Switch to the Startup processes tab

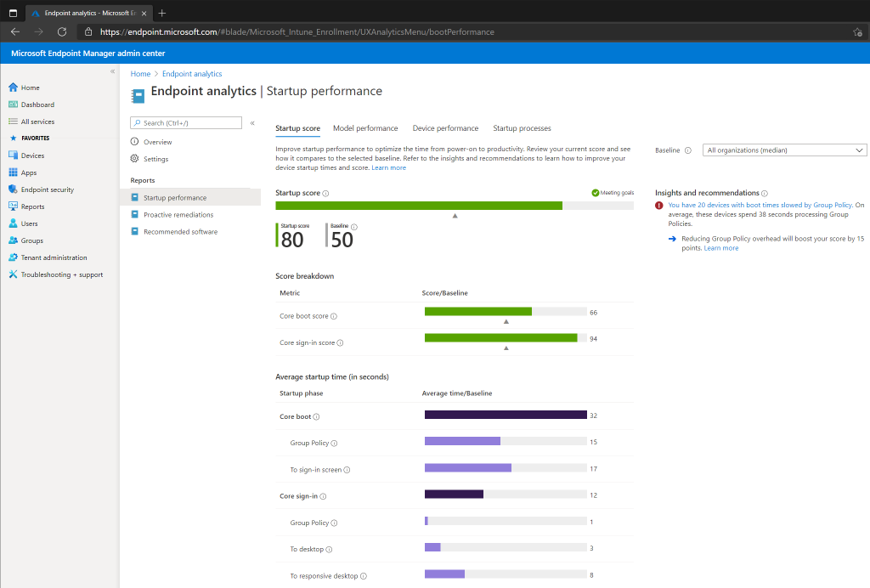523,128
